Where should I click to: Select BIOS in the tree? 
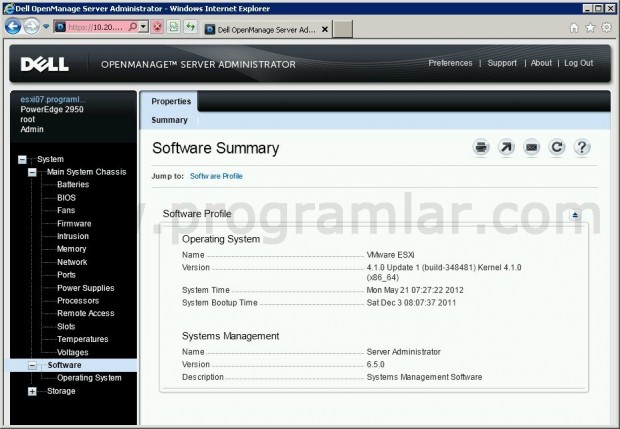click(x=66, y=197)
